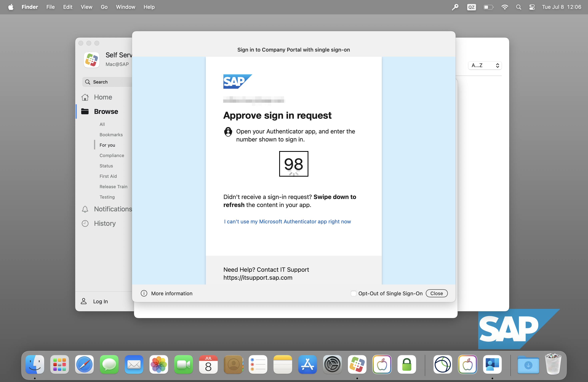Open Control Center toggles in menu bar
Screen dimensions: 588x382
532,7
